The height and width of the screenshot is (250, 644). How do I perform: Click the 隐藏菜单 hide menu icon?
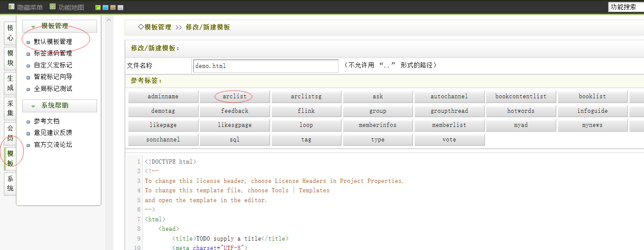coord(12,7)
